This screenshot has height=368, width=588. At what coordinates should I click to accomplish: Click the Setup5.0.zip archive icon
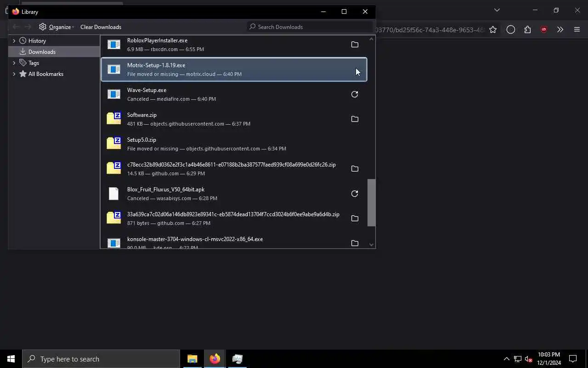(113, 143)
